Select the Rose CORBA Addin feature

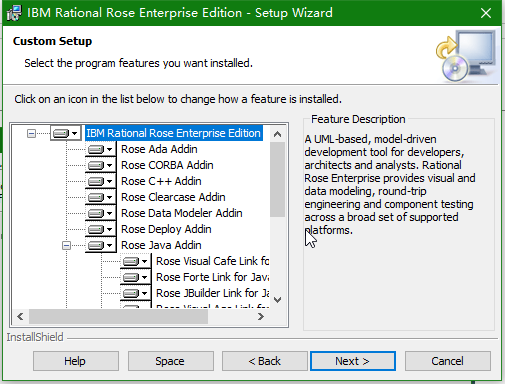click(x=167, y=165)
